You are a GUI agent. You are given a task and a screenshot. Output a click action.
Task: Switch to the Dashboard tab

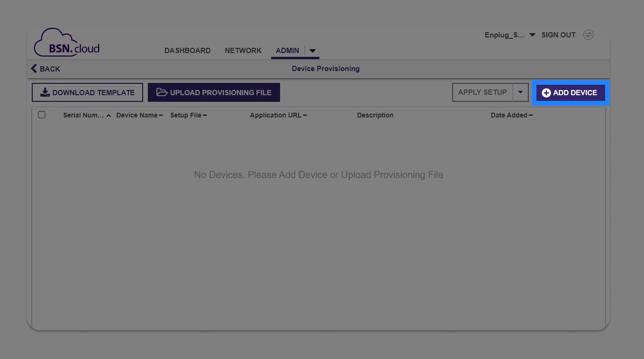point(187,50)
